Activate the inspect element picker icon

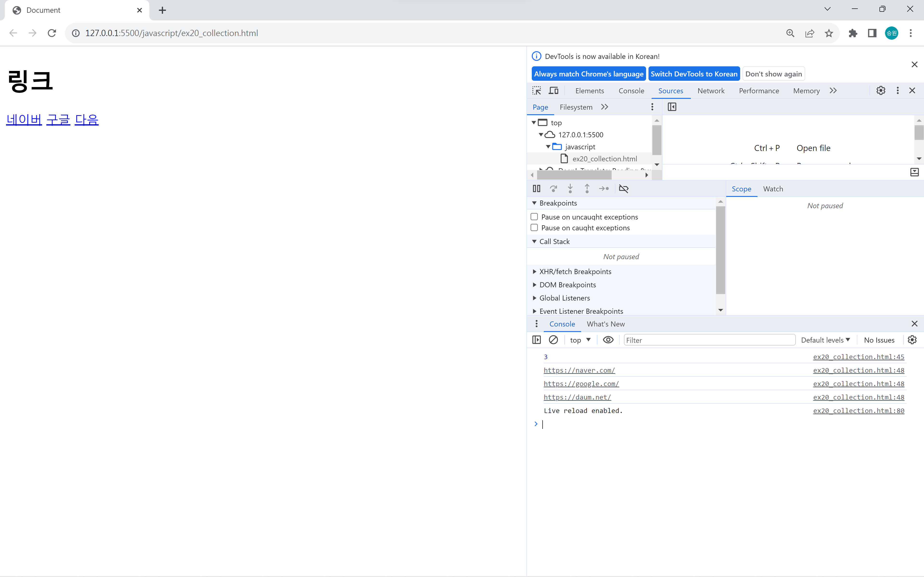point(536,91)
